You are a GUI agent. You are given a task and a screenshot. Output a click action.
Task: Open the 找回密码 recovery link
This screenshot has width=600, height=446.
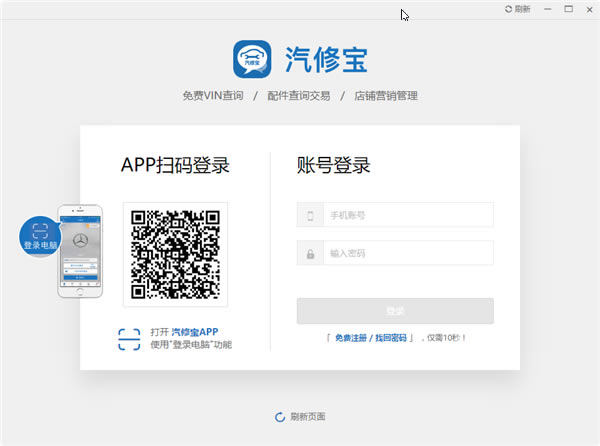389,338
